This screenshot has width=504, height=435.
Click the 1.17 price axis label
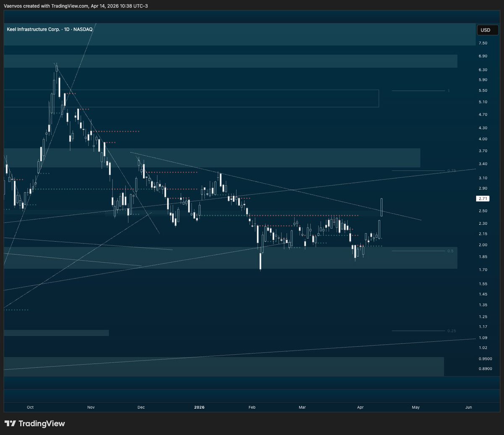[483, 327]
